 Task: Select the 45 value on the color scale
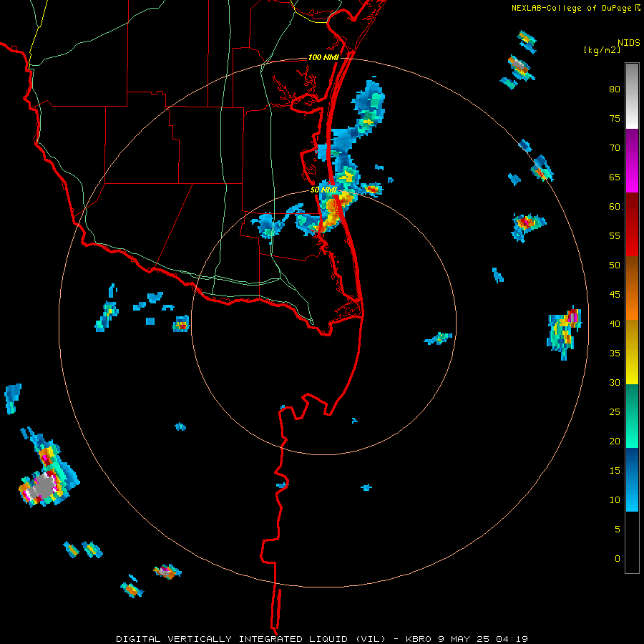point(615,295)
